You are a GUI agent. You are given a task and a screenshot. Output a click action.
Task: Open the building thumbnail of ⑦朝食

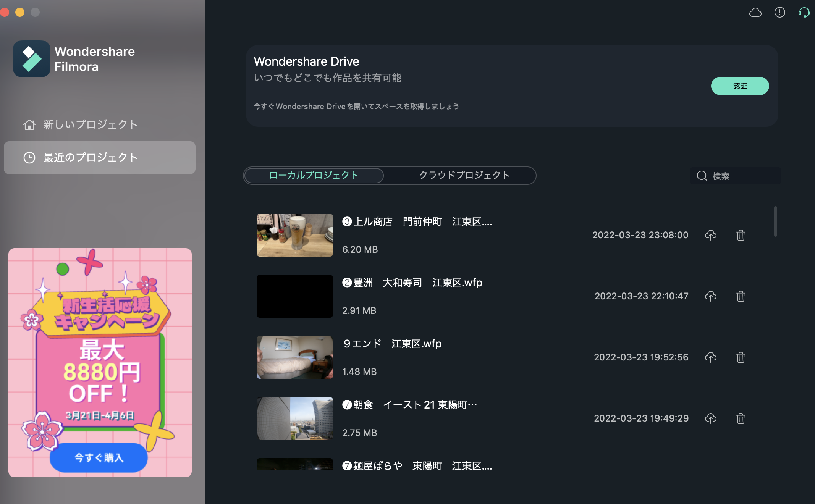tap(295, 418)
